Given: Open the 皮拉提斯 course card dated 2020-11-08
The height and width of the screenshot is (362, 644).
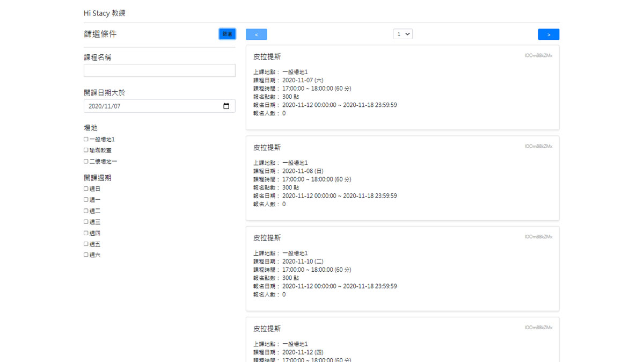Looking at the screenshot, I should click(402, 178).
